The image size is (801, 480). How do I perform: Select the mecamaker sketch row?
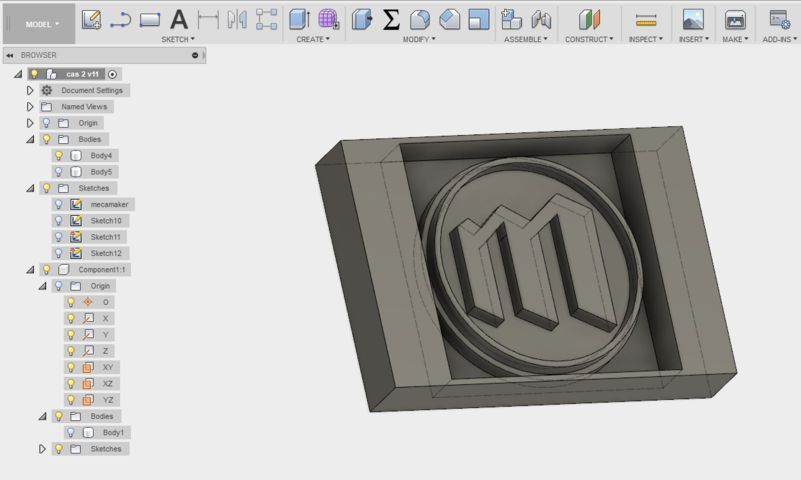click(93, 204)
